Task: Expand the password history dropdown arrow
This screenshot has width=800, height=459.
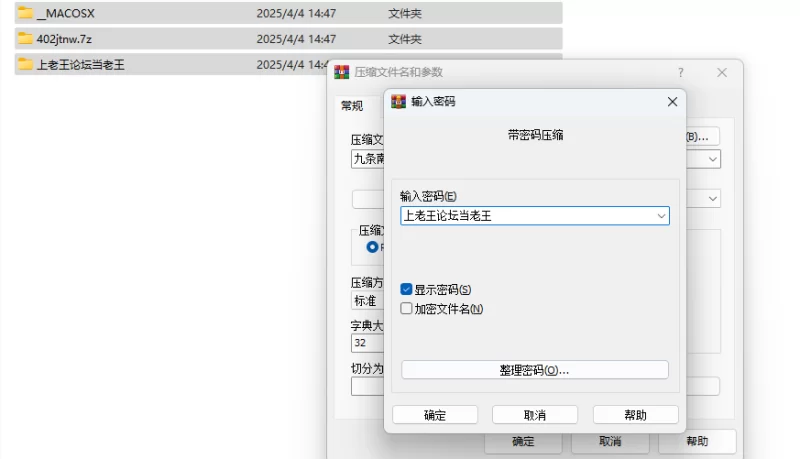Action: click(x=661, y=215)
